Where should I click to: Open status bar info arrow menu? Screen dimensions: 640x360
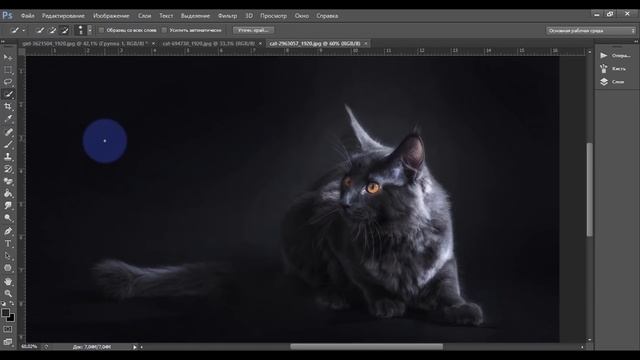point(134,347)
